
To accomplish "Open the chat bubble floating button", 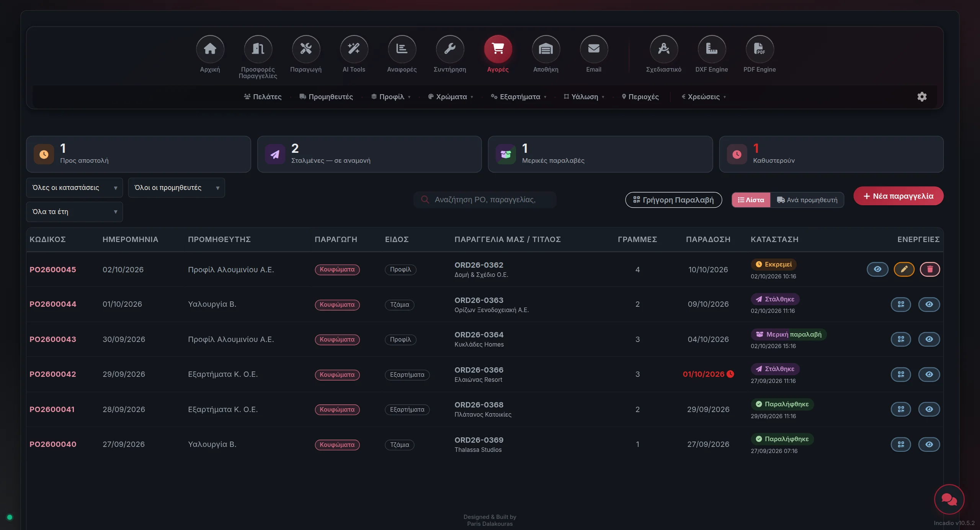I will (949, 499).
